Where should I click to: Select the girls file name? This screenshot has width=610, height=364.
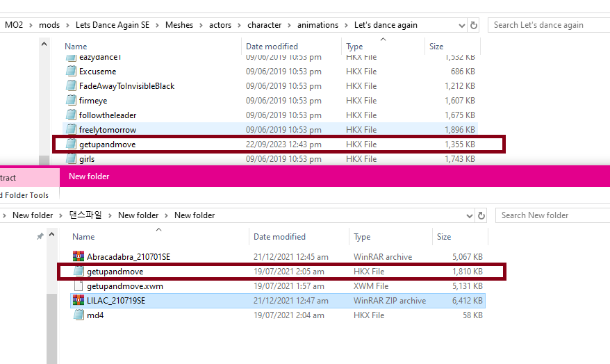[x=87, y=158]
